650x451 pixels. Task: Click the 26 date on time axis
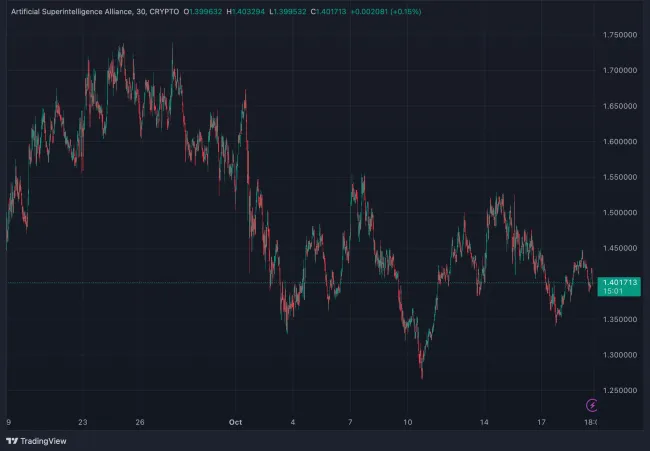(x=140, y=422)
